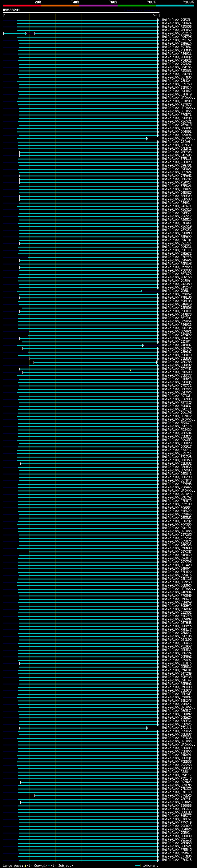Select hit label UniRef100_C9SK65

(x=177, y=731)
